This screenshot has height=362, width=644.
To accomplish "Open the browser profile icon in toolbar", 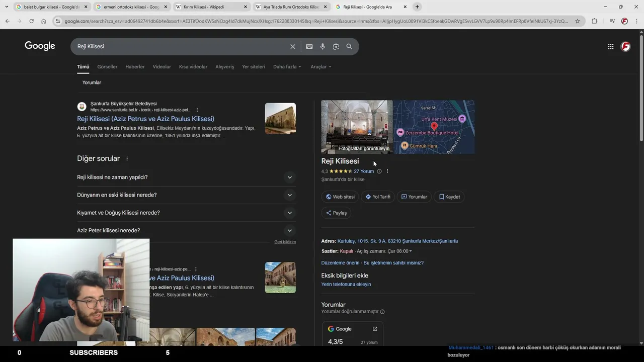I will pyautogui.click(x=624, y=21).
